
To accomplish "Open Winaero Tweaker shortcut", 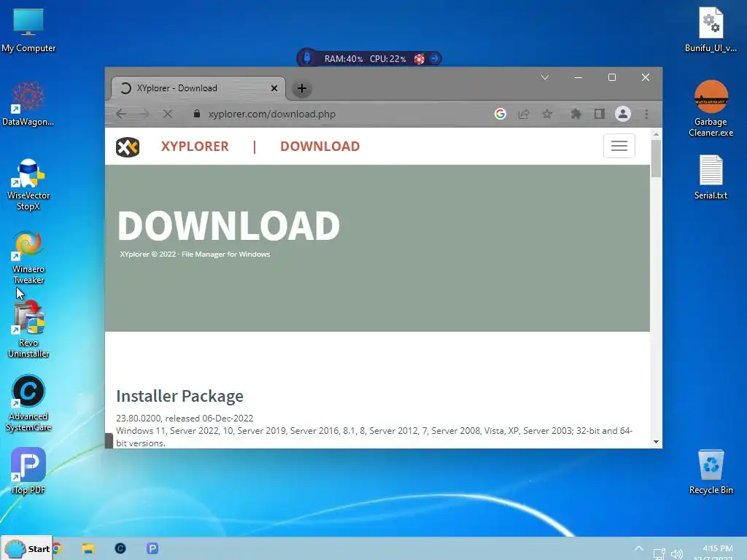I will tap(28, 258).
